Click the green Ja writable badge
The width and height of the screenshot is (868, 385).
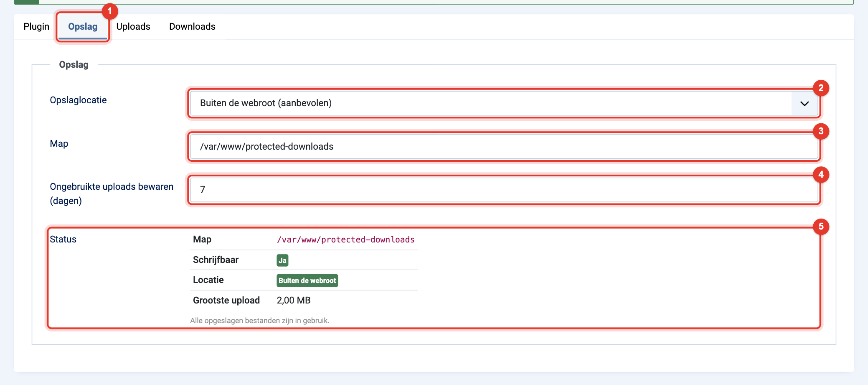pos(282,260)
